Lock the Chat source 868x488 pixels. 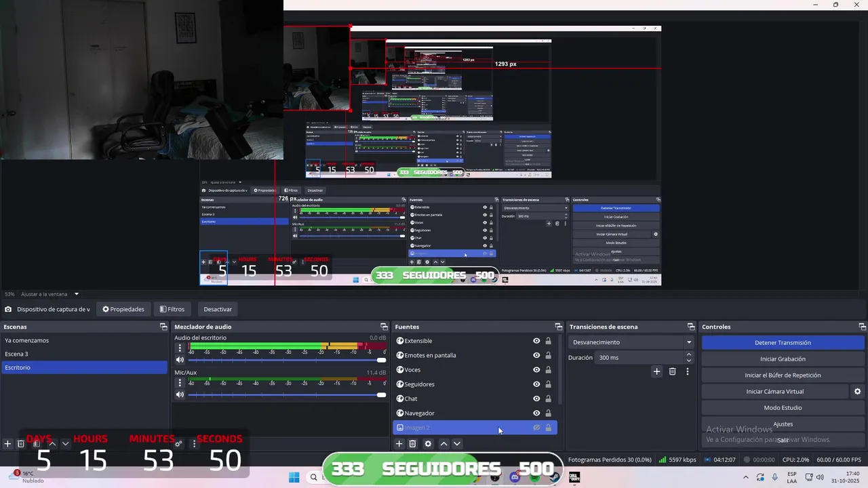(x=549, y=399)
